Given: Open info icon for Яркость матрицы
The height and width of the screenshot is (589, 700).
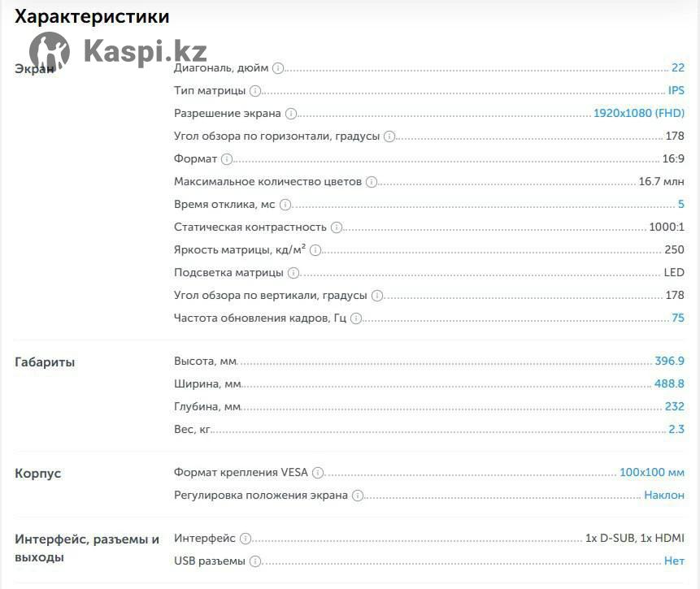Looking at the screenshot, I should click(315, 250).
